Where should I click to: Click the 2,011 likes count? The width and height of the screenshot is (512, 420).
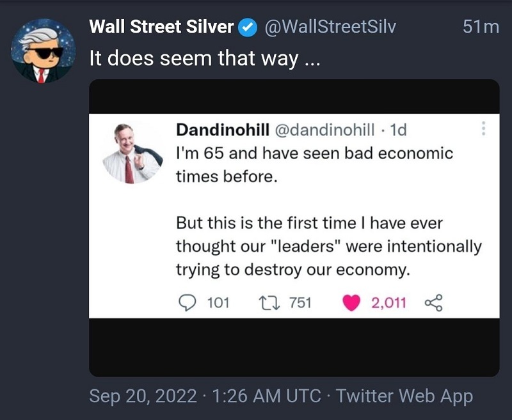click(388, 302)
